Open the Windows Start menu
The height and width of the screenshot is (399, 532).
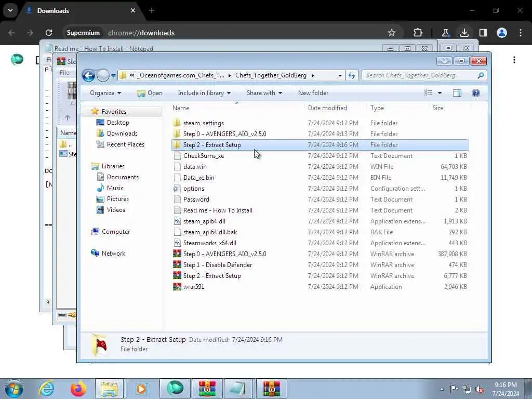(14, 389)
